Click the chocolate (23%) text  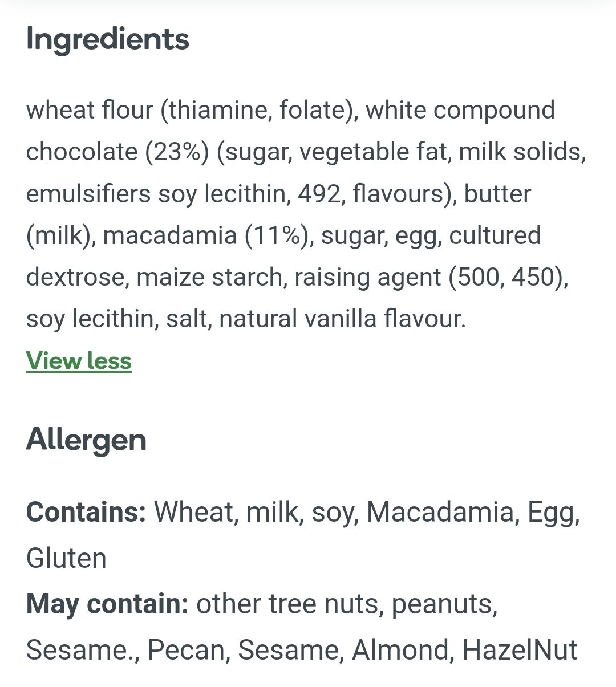point(117,152)
